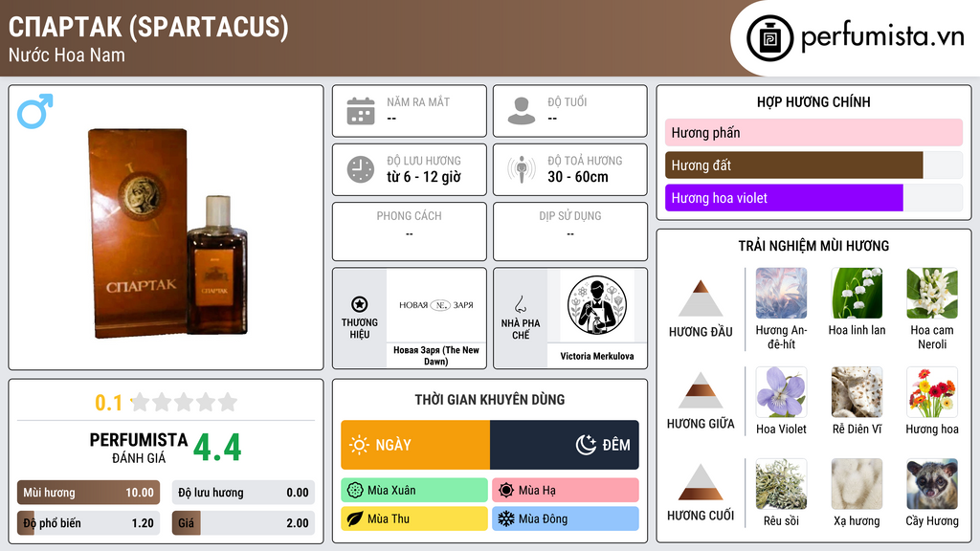This screenshot has height=551, width=980.
Task: Click the summer sun icon
Action: (506, 491)
